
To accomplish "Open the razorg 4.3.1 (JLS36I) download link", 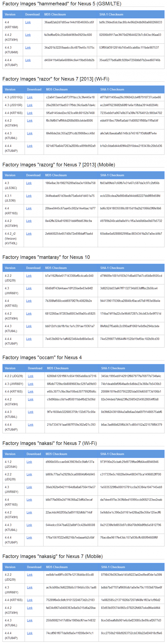I will (x=29, y=196).
